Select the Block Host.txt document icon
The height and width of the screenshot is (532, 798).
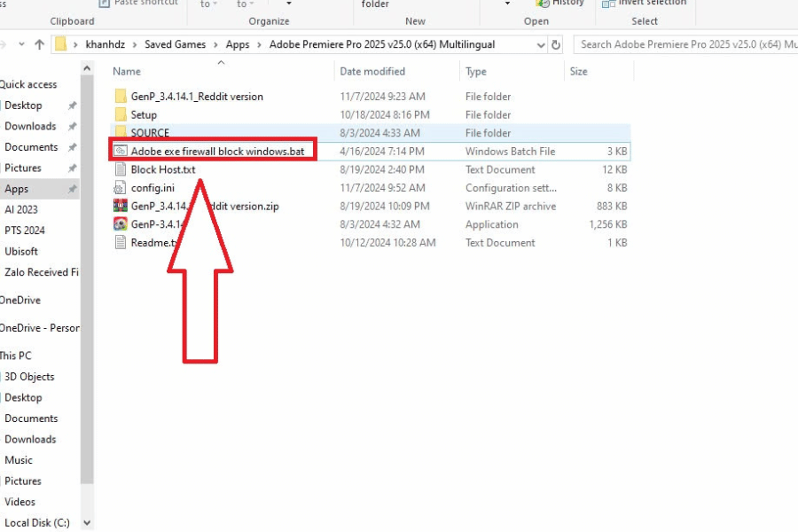[121, 169]
